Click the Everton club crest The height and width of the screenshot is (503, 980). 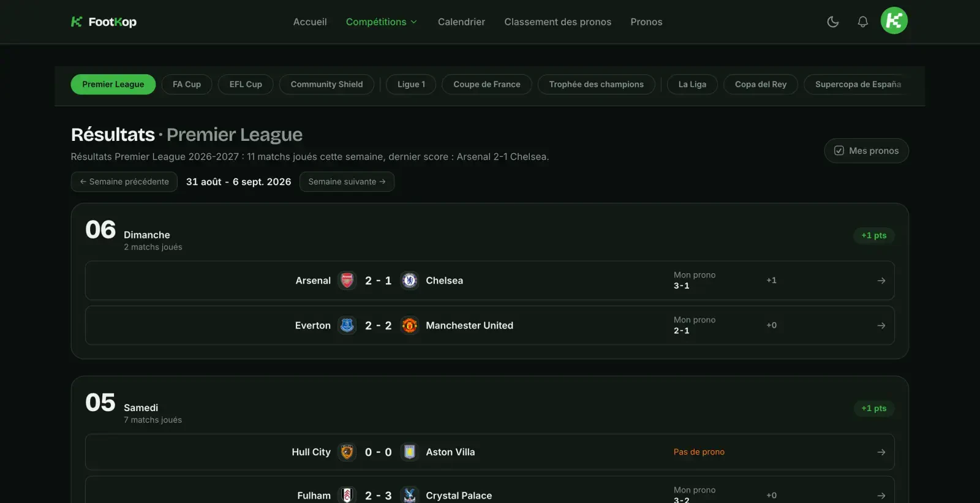pyautogui.click(x=347, y=325)
